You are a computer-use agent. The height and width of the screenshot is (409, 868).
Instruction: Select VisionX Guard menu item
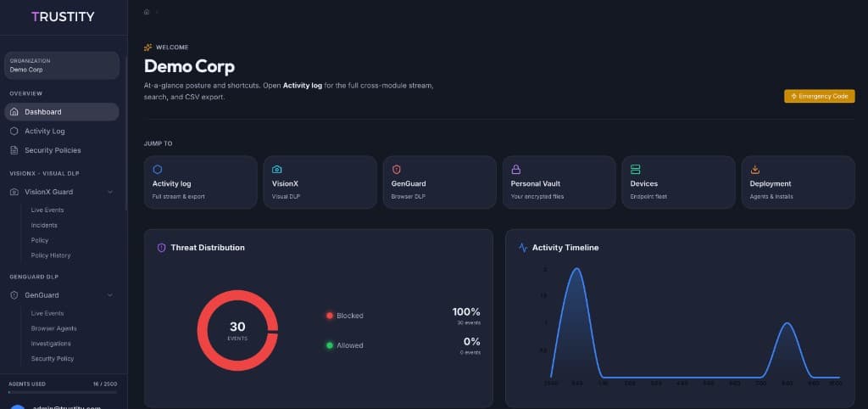click(x=62, y=192)
